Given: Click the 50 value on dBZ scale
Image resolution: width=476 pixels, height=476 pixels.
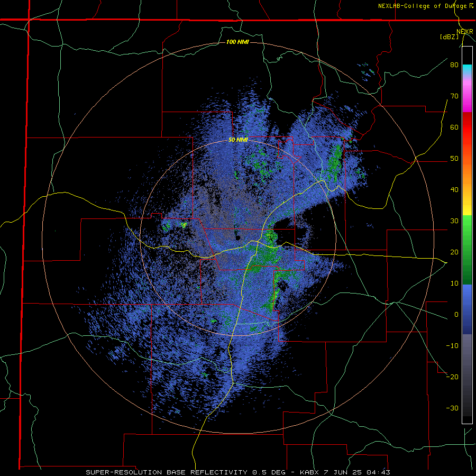Looking at the screenshot, I should (454, 159).
